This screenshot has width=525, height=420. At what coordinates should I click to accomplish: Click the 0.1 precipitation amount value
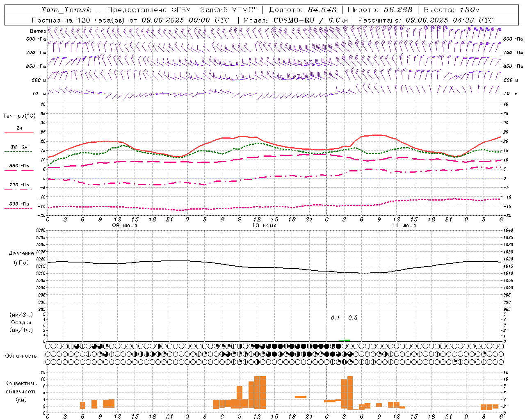point(336,318)
